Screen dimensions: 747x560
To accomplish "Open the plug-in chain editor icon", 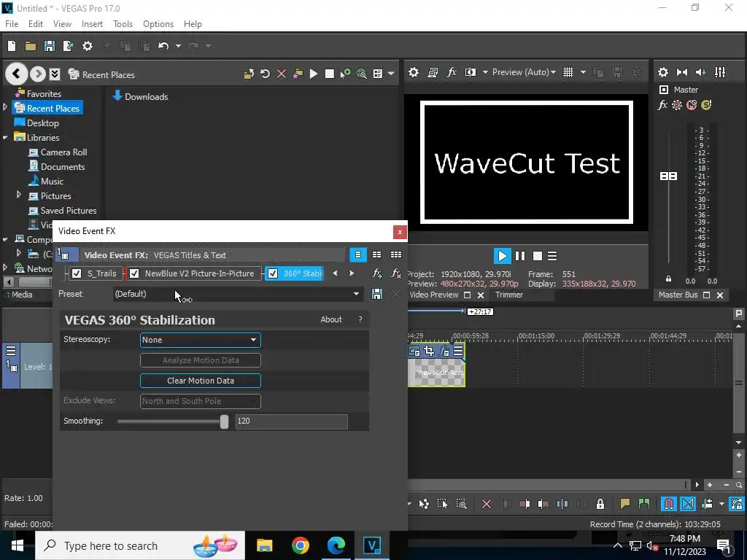I will pyautogui.click(x=377, y=273).
